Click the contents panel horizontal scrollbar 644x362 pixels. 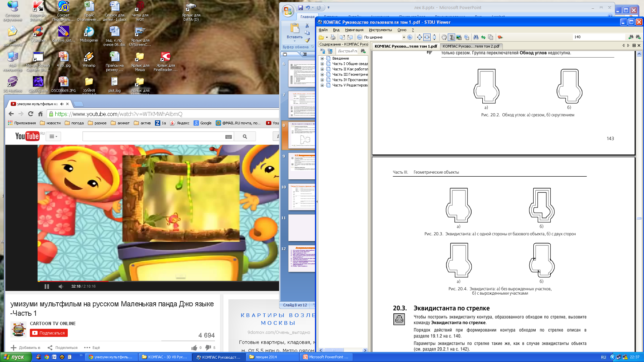(343, 350)
